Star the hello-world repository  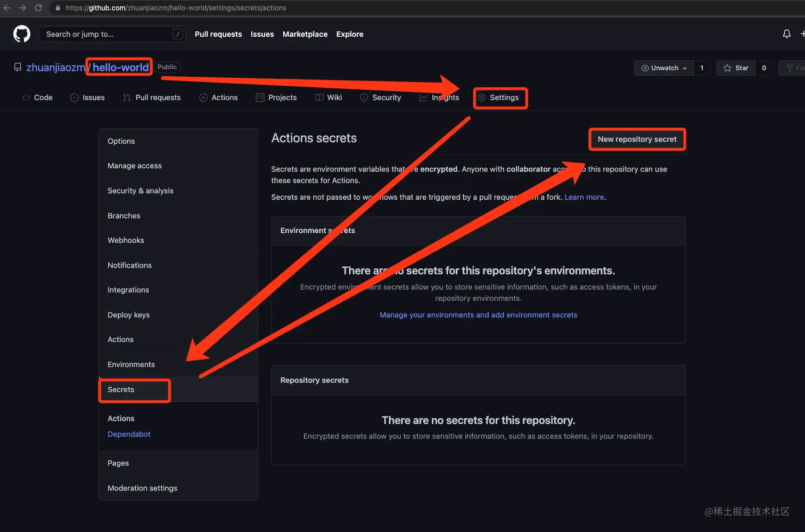coord(736,68)
